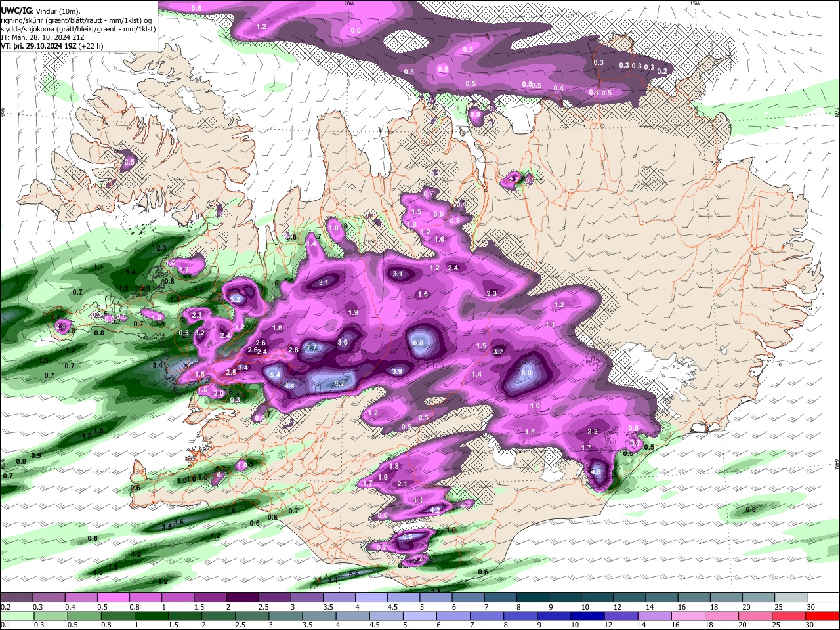The width and height of the screenshot is (840, 630).
Task: Click the '0.2' label in the snow legend
Action: tap(5, 607)
